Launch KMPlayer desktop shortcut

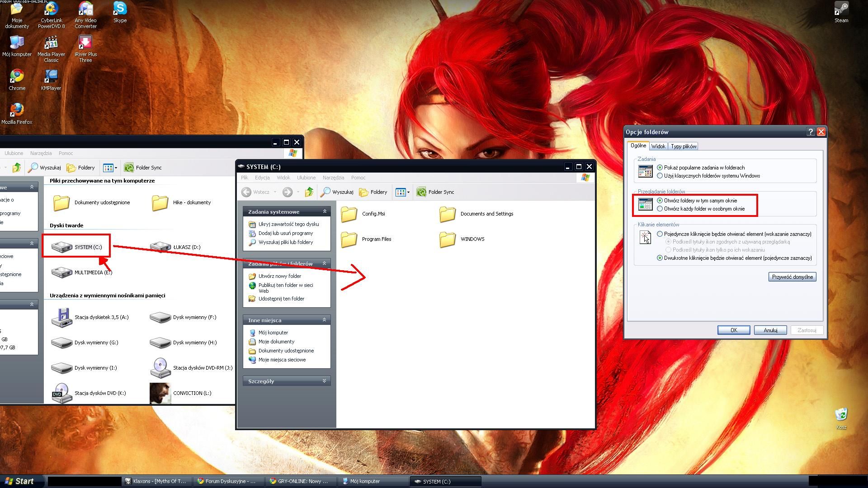(x=51, y=80)
